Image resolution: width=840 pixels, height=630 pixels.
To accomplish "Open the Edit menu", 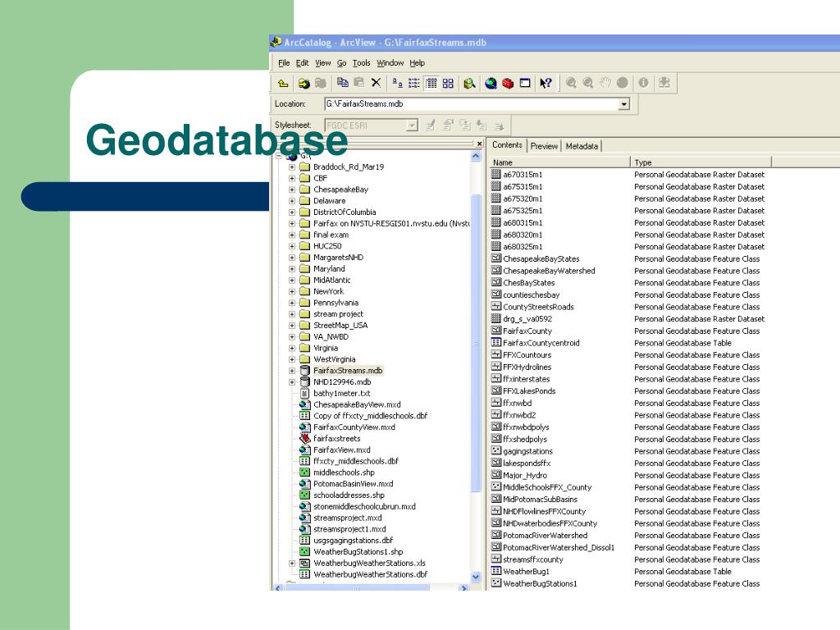I will 302,63.
